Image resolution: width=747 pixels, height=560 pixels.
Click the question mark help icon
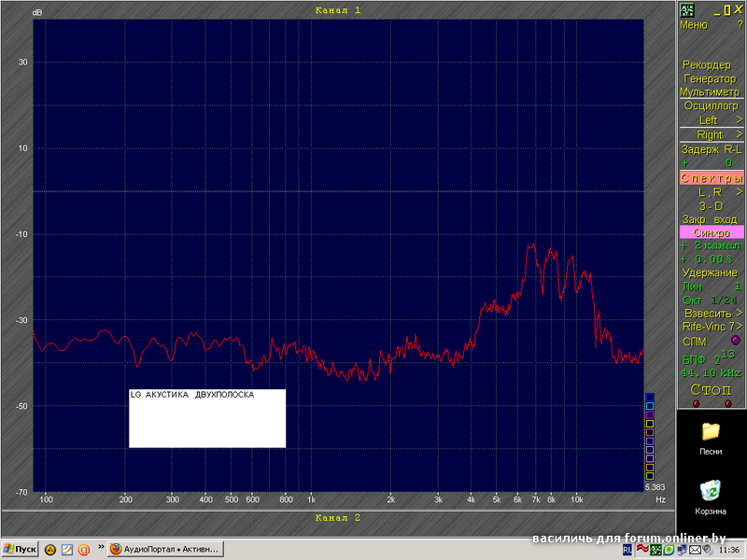pos(739,24)
